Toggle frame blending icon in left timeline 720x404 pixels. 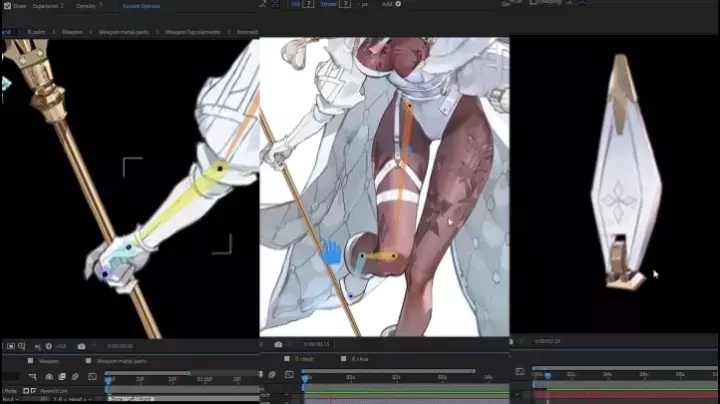click(x=62, y=376)
